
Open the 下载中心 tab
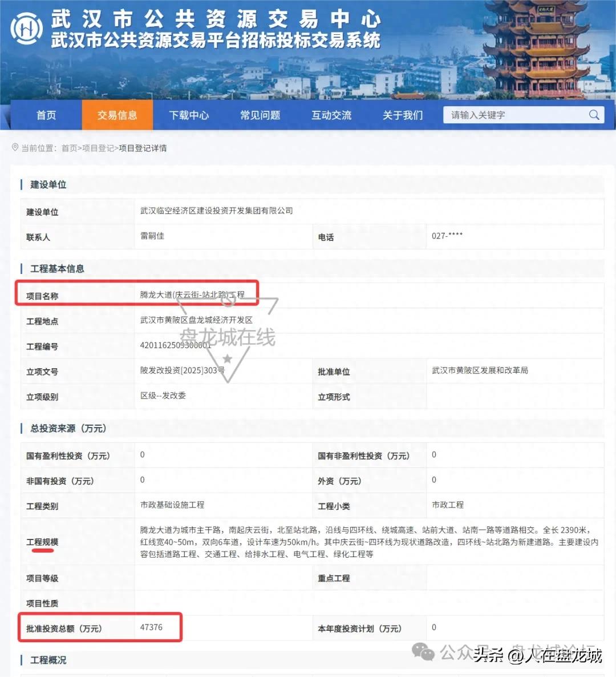click(189, 115)
